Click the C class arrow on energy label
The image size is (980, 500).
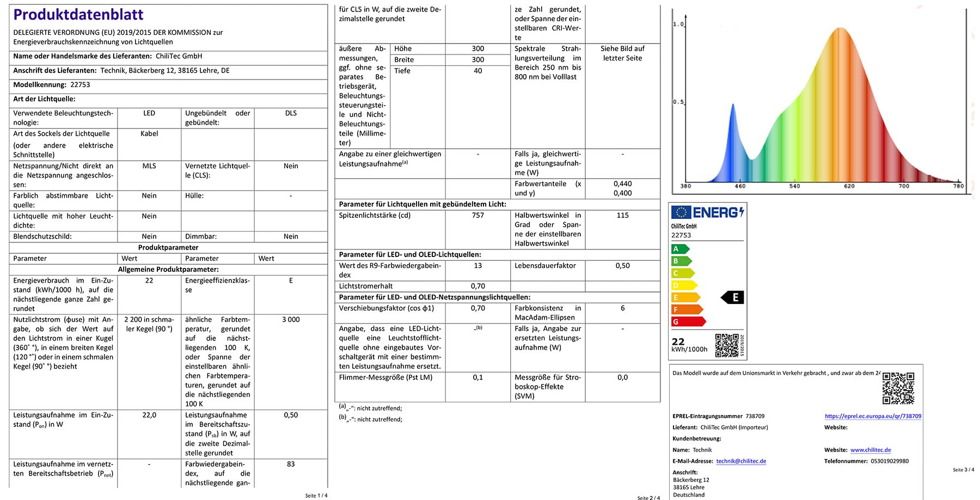click(683, 273)
